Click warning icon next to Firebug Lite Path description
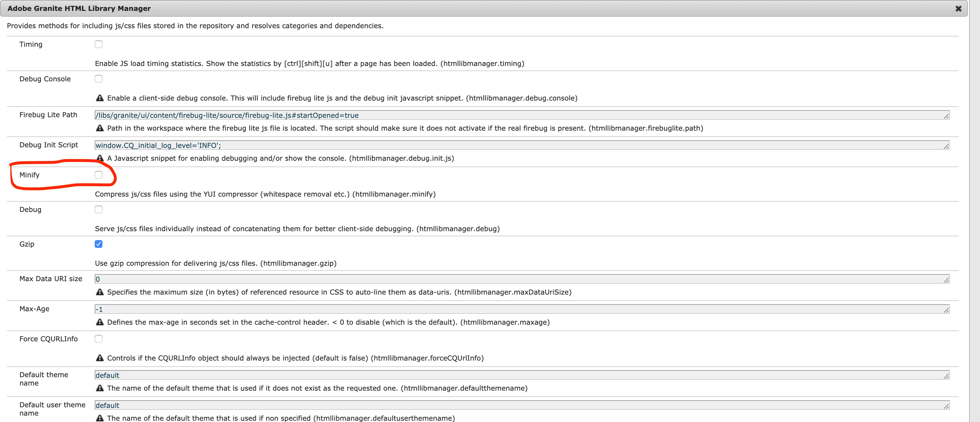The width and height of the screenshot is (980, 422). tap(100, 128)
